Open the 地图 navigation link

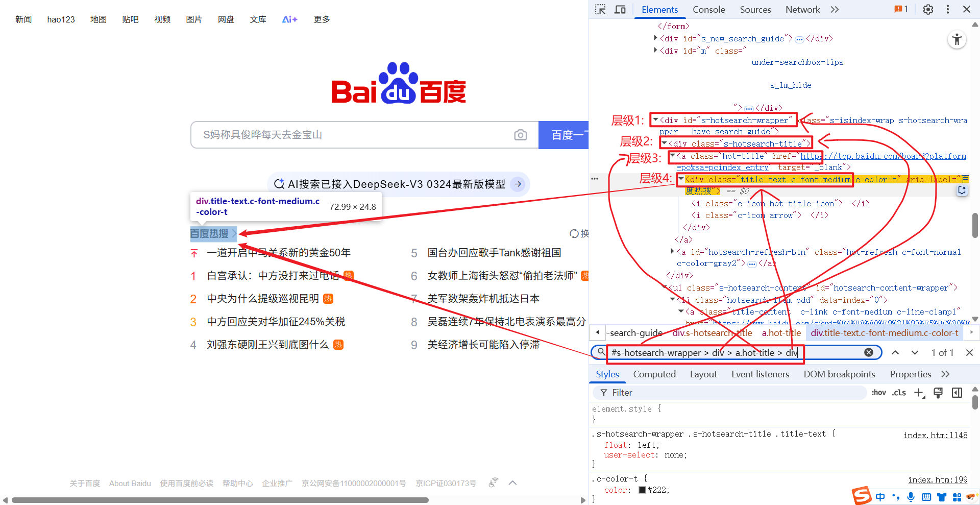pos(99,19)
